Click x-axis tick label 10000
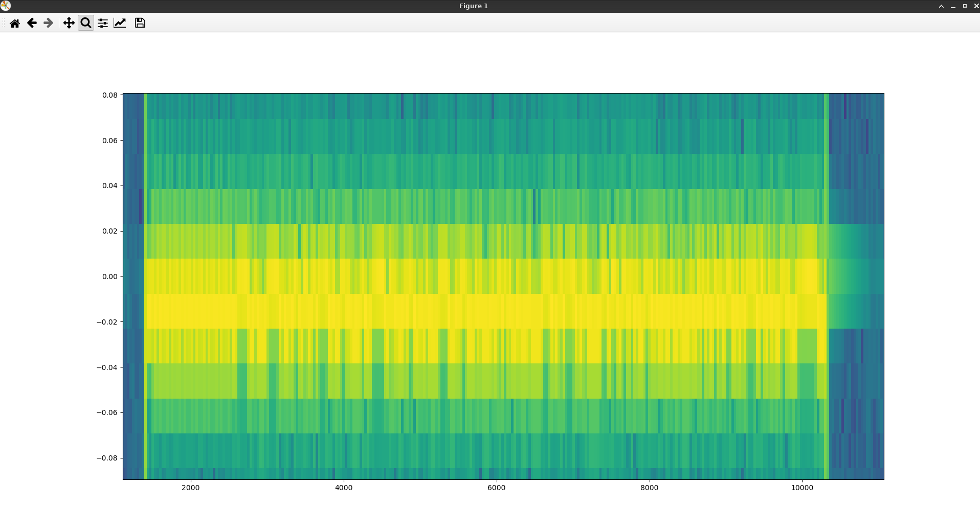 (x=802, y=488)
